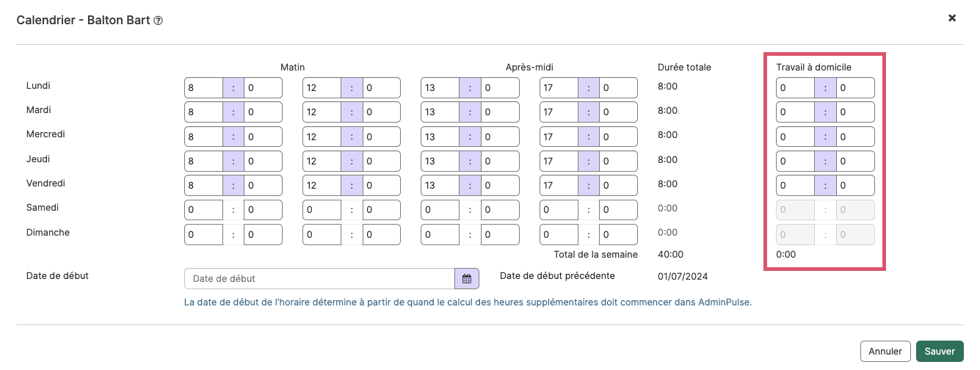The width and height of the screenshot is (980, 370).
Task: Click Jeudi morning end hour field showing 12
Action: pyautogui.click(x=322, y=161)
